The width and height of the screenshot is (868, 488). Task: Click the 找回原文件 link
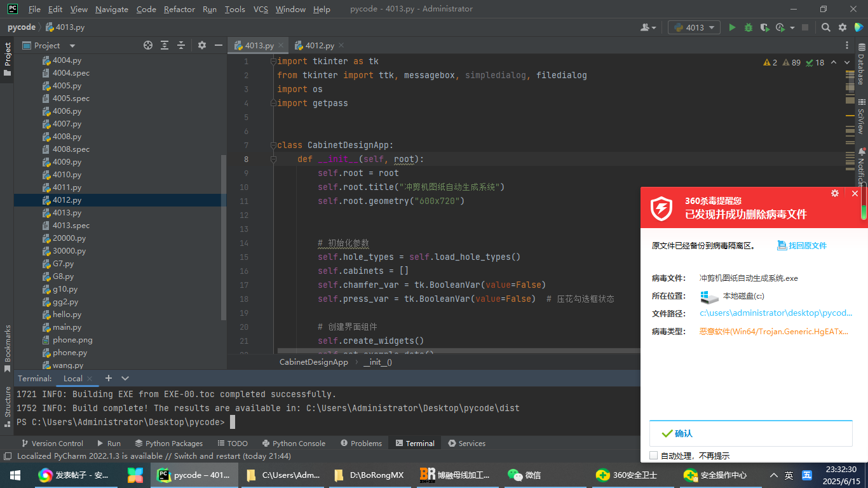point(807,245)
